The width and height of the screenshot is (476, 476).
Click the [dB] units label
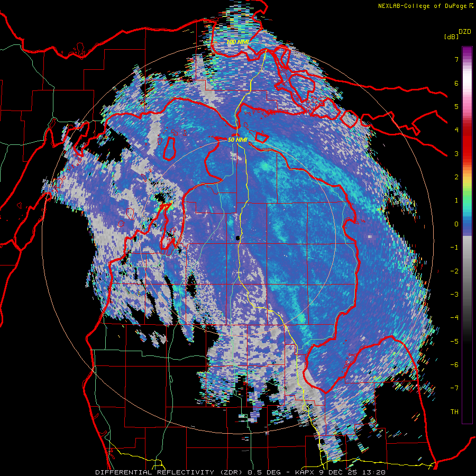[x=451, y=36]
